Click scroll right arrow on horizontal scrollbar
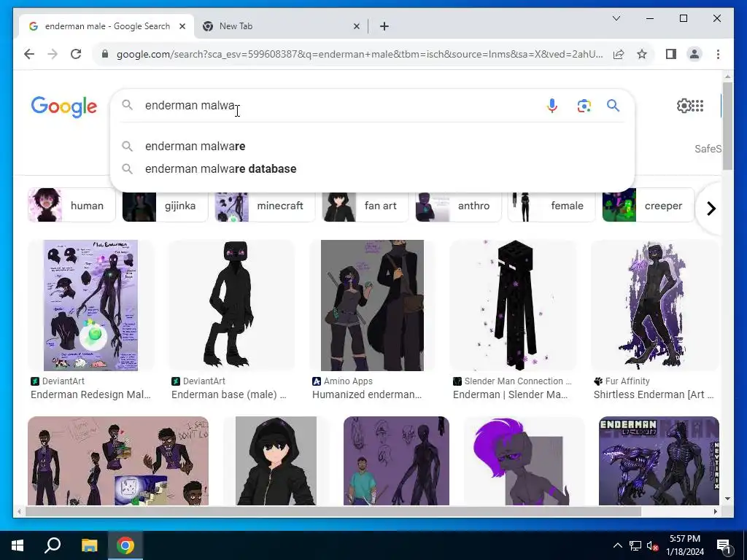The image size is (747, 560). click(x=715, y=511)
